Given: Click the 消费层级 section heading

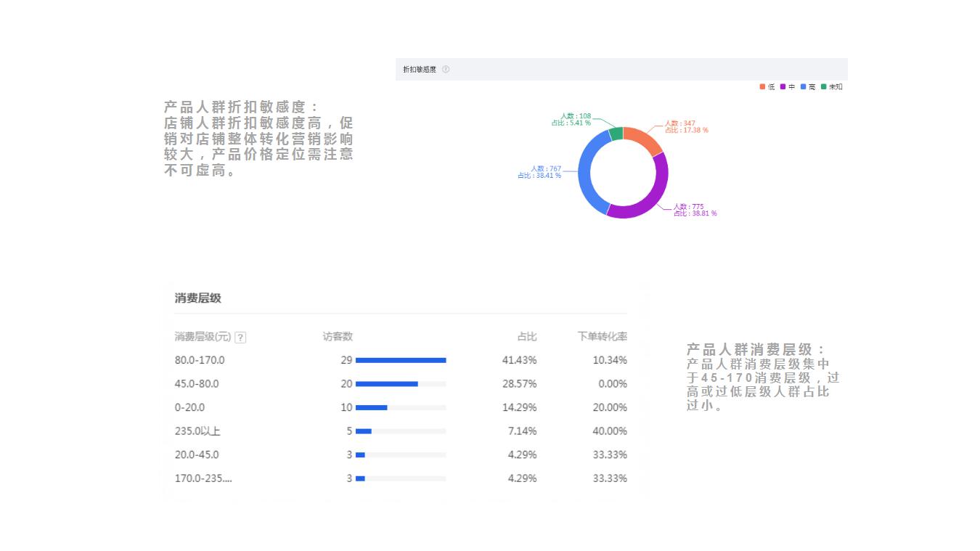Looking at the screenshot, I should (197, 298).
